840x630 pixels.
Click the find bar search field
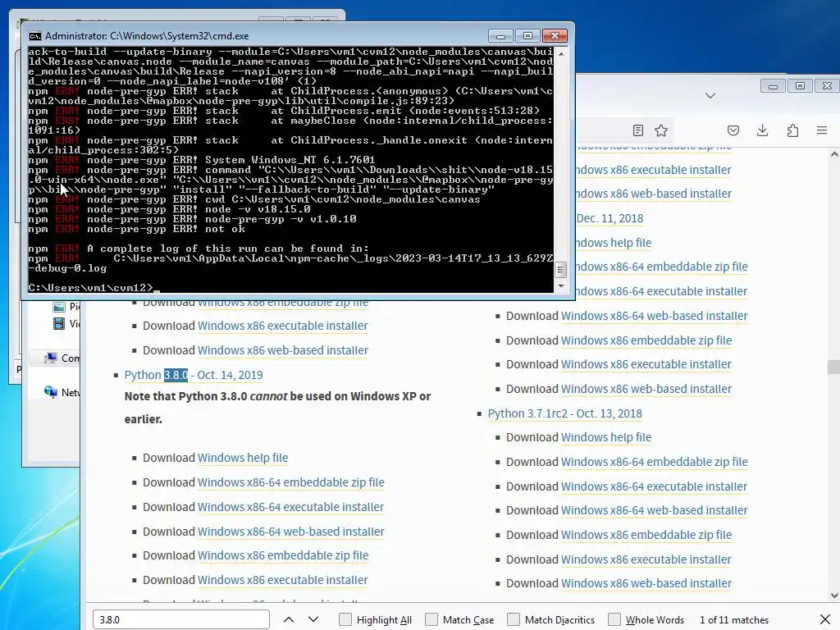coord(181,620)
